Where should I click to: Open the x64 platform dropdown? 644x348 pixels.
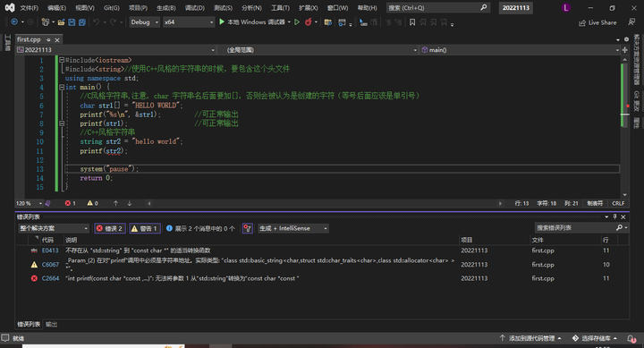coord(189,22)
